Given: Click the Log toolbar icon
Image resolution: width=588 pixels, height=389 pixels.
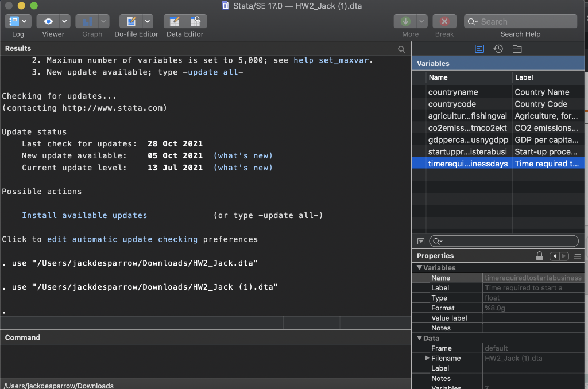Looking at the screenshot, I should 14,21.
